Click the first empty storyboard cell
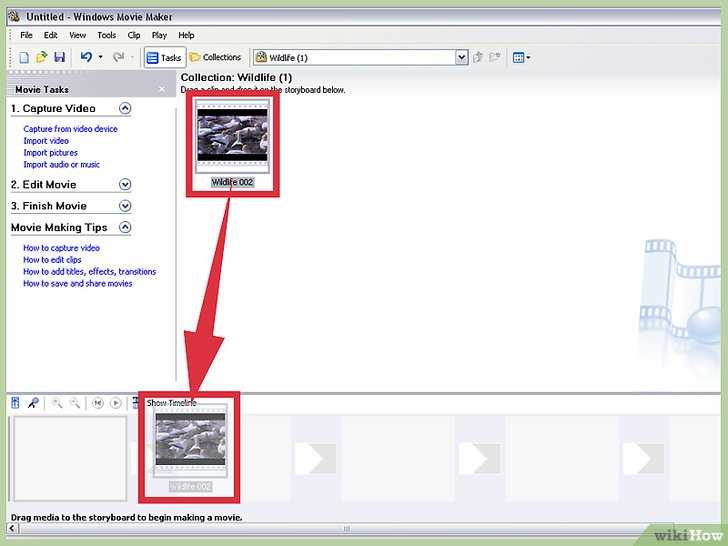Viewport: 728px width, 546px height. [70, 459]
